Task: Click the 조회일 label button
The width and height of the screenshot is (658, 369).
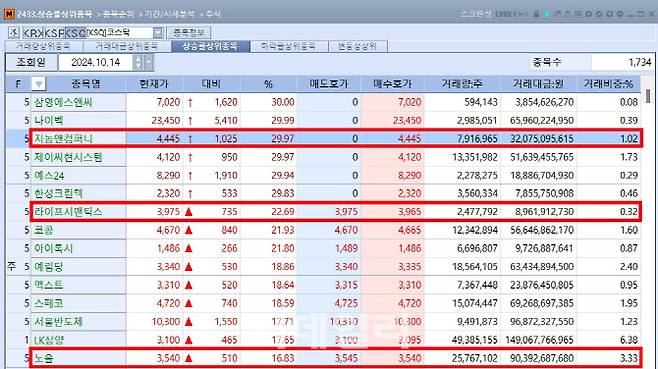Action: [31, 63]
